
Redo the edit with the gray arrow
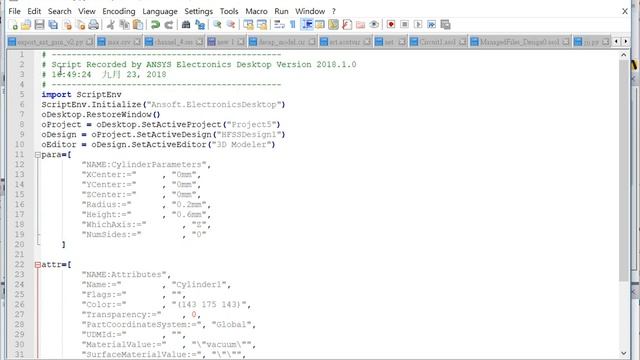[169, 25]
